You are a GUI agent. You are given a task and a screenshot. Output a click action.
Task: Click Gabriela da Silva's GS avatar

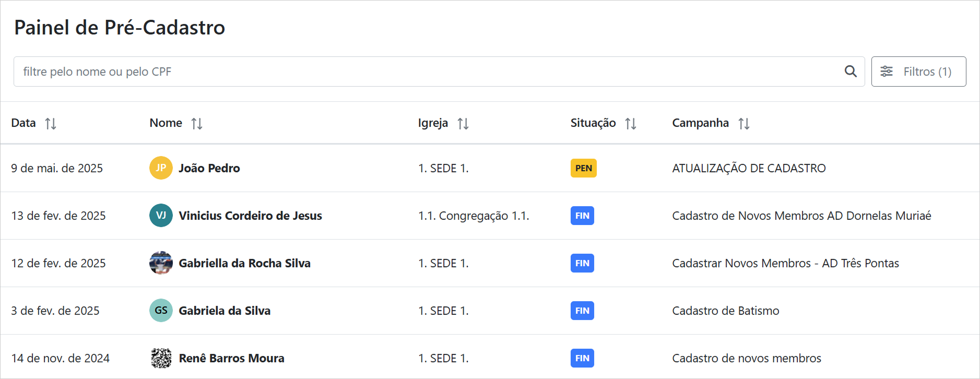tap(161, 311)
